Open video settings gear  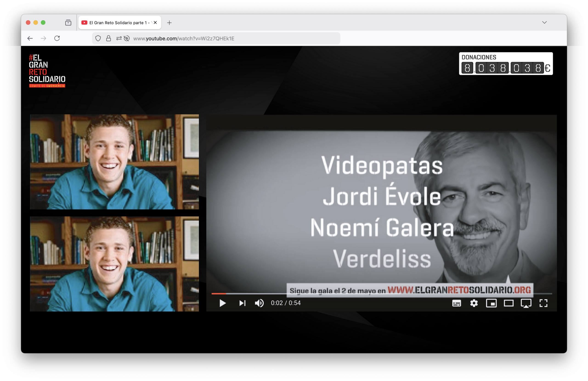coord(474,303)
